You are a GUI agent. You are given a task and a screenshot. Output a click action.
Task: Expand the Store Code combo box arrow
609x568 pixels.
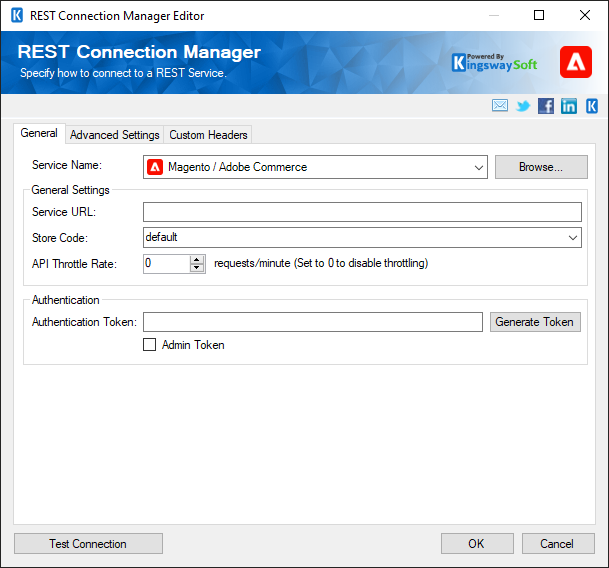pyautogui.click(x=572, y=237)
